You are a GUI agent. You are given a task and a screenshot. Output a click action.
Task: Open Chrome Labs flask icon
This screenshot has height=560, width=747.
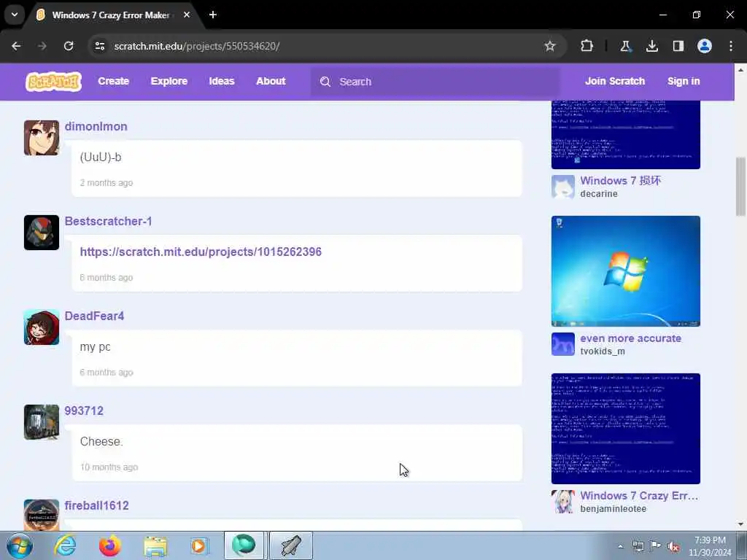[625, 46]
